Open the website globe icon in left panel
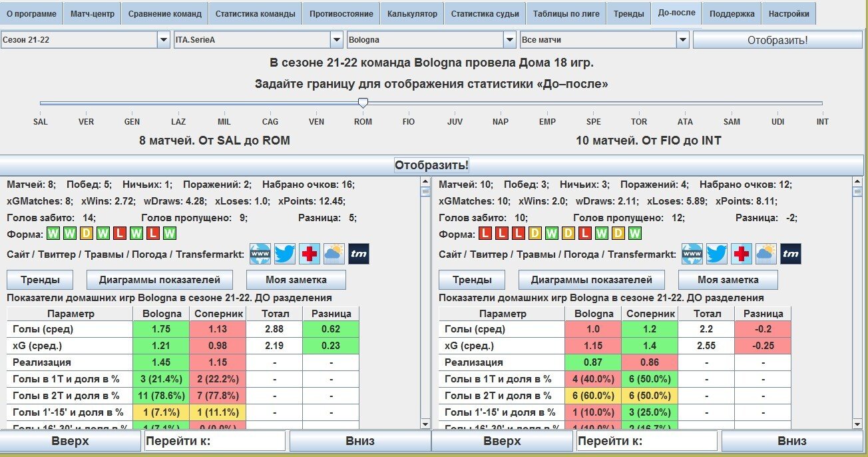868x457 pixels. pyautogui.click(x=260, y=254)
